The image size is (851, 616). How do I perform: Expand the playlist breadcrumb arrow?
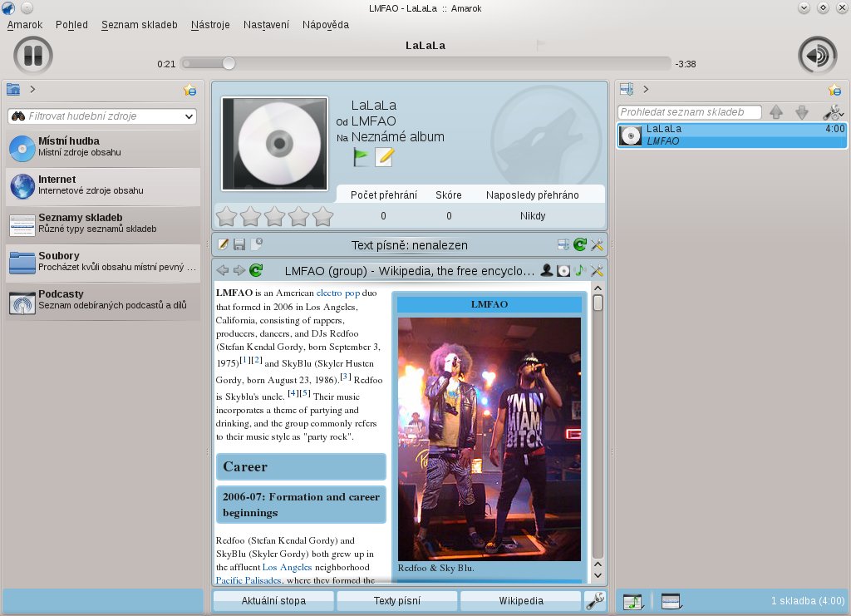(646, 89)
